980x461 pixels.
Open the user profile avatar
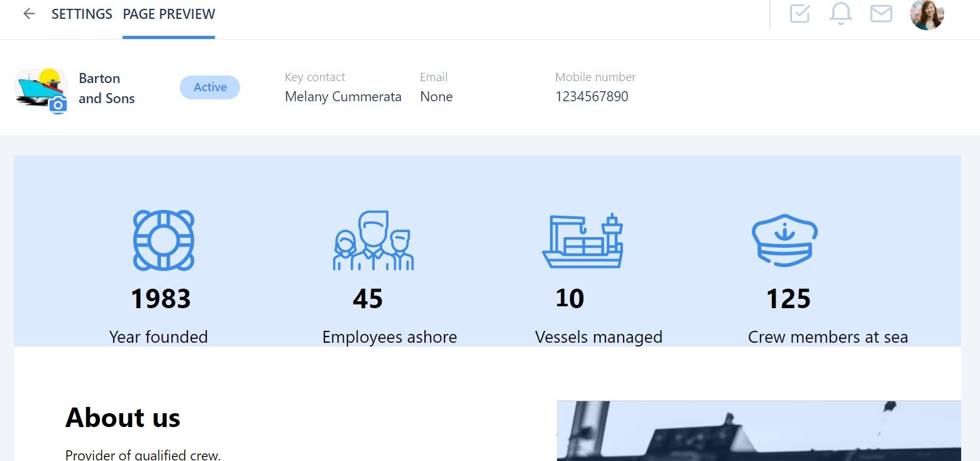pyautogui.click(x=927, y=14)
